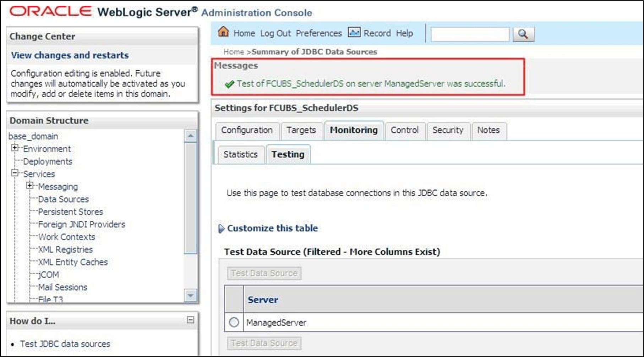Image resolution: width=644 pixels, height=357 pixels.
Task: Open Deployments in the domain tree
Action: coord(48,161)
